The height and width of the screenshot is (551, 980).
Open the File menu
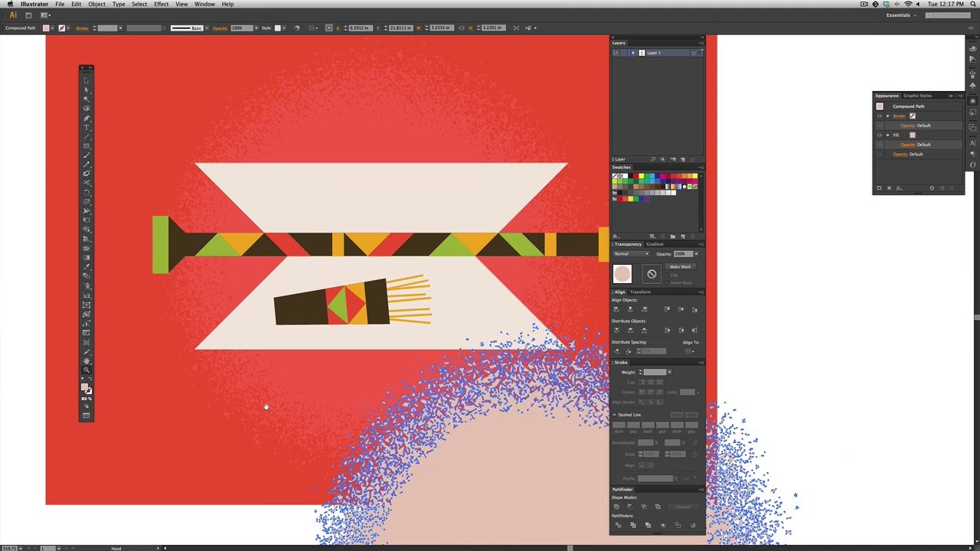59,4
